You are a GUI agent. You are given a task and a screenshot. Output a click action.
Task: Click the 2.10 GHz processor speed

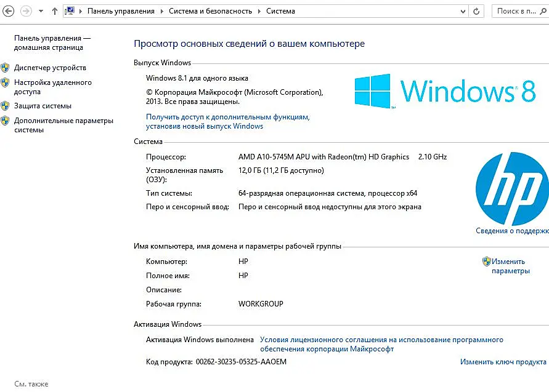pos(433,157)
